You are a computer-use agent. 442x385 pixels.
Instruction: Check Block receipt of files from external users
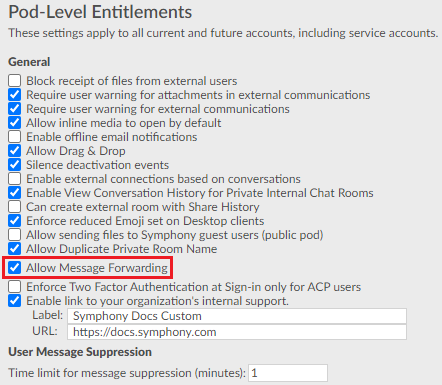[15, 81]
